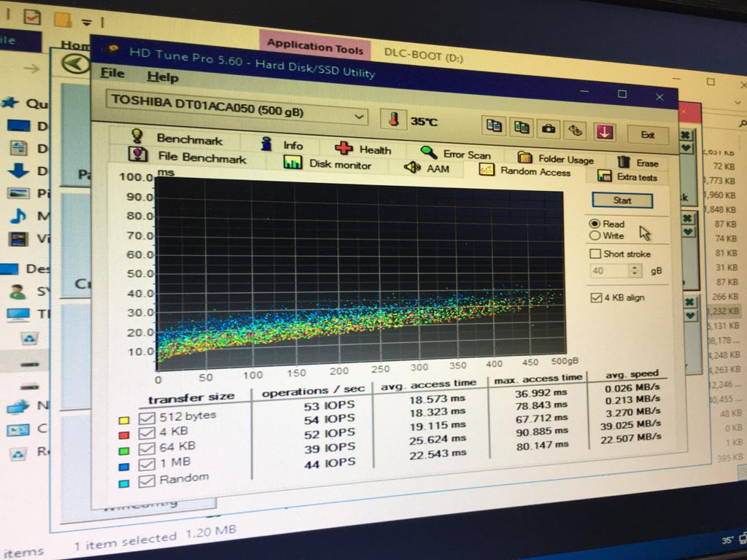Viewport: 747px width, 560px height.
Task: Click the thermometer temperature icon
Action: pyautogui.click(x=393, y=119)
